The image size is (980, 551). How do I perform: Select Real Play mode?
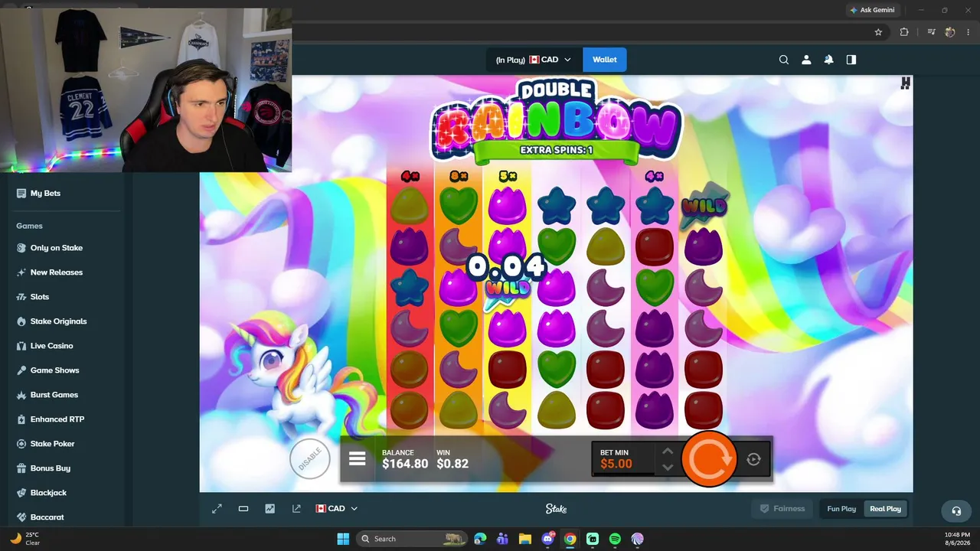coord(885,509)
